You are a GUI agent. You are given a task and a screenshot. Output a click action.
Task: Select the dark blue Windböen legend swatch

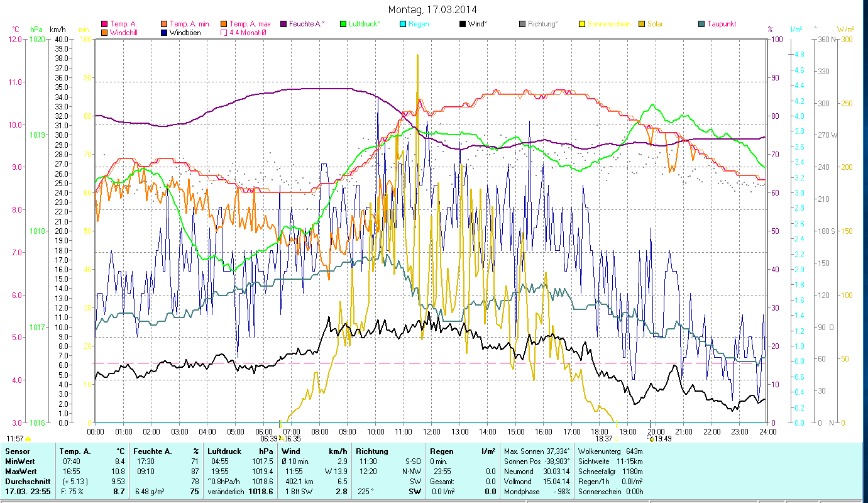[165, 33]
